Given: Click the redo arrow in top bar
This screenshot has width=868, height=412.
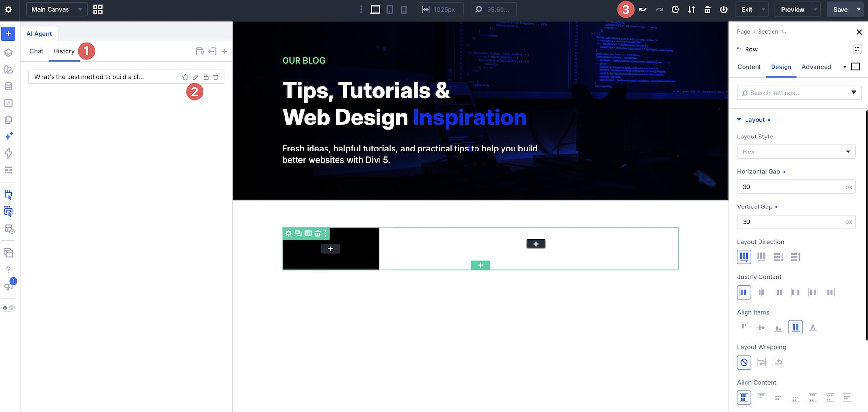Looking at the screenshot, I should point(659,9).
